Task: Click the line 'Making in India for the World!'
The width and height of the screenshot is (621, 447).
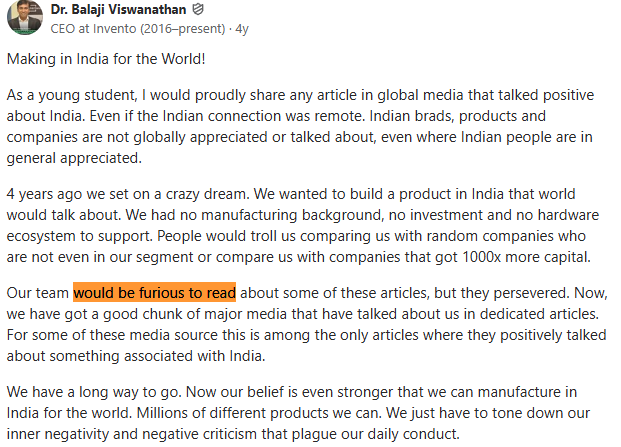Action: 106,59
